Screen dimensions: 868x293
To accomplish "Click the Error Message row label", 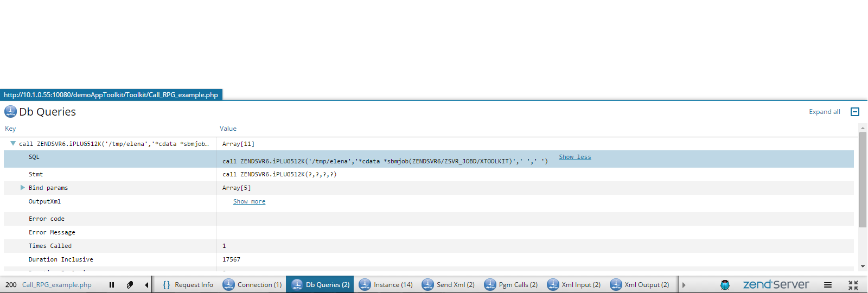I will click(x=52, y=233).
